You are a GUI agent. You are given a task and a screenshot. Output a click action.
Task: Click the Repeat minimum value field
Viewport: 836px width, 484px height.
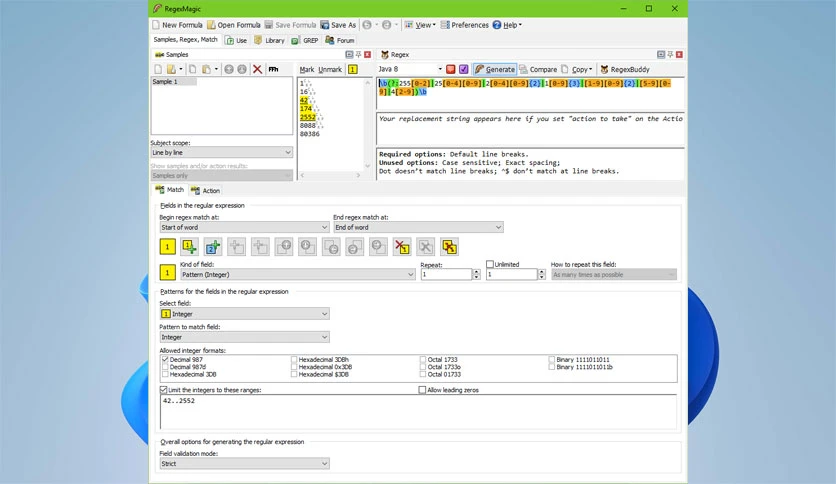446,275
